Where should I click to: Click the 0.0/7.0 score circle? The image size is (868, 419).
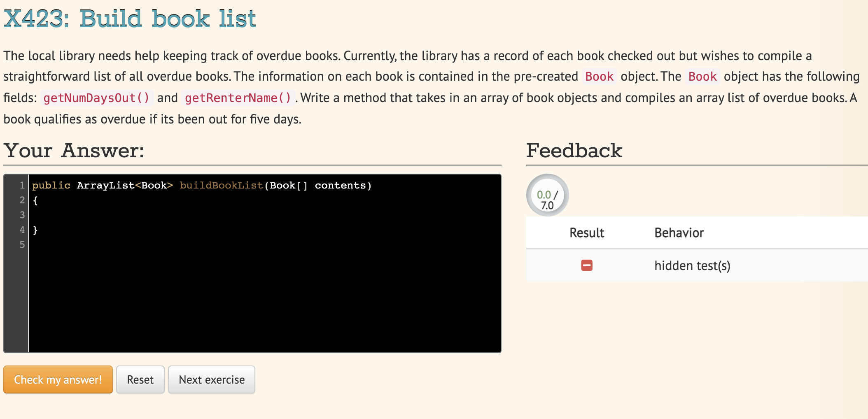(x=547, y=194)
